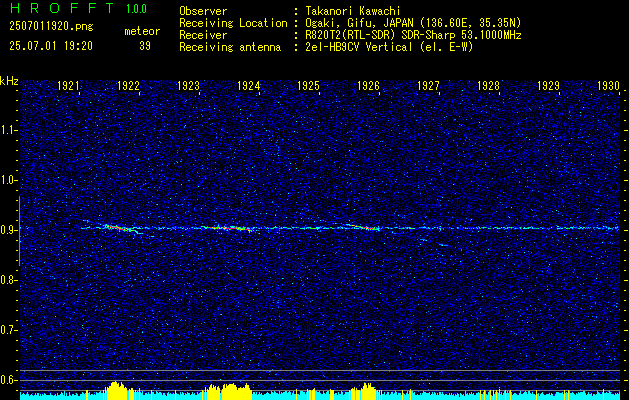Click the Receiving antenna label
This screenshot has height=400, width=629.
pos(230,47)
